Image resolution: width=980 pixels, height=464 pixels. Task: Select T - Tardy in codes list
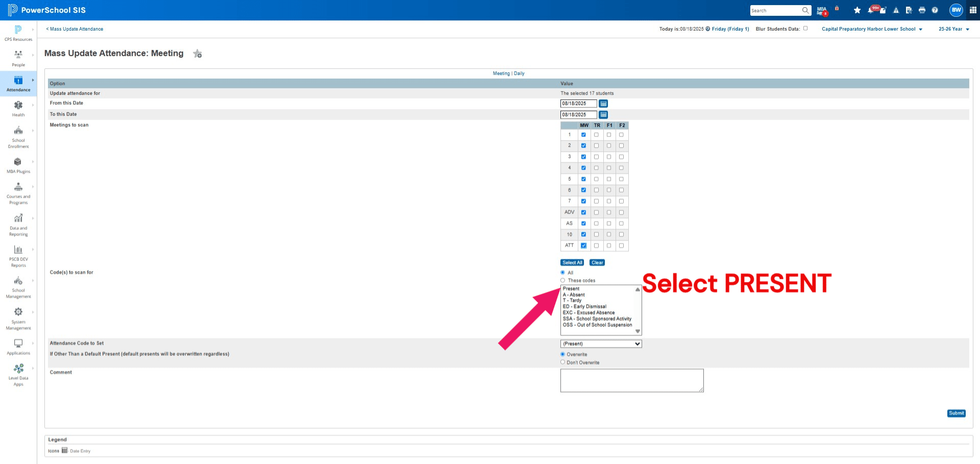(x=572, y=301)
